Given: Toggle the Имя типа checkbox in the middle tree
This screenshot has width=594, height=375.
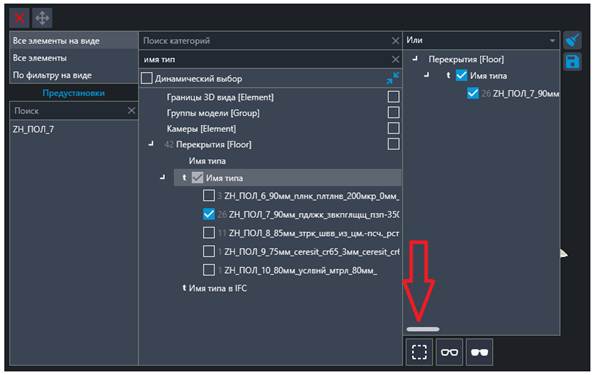Looking at the screenshot, I should pyautogui.click(x=197, y=177).
